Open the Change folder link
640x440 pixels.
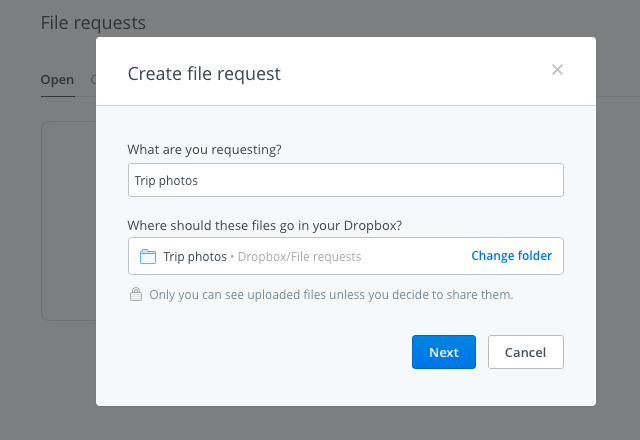[511, 256]
